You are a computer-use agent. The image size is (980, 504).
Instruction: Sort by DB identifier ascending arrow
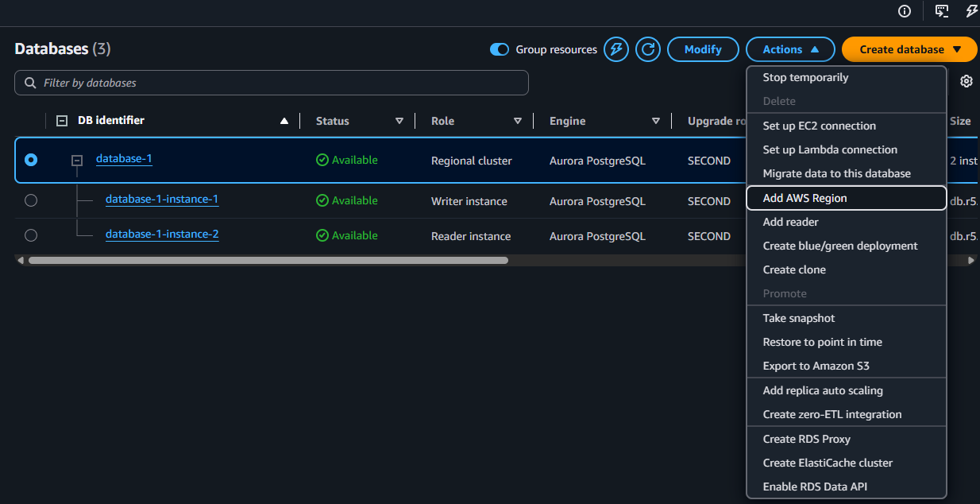(284, 122)
